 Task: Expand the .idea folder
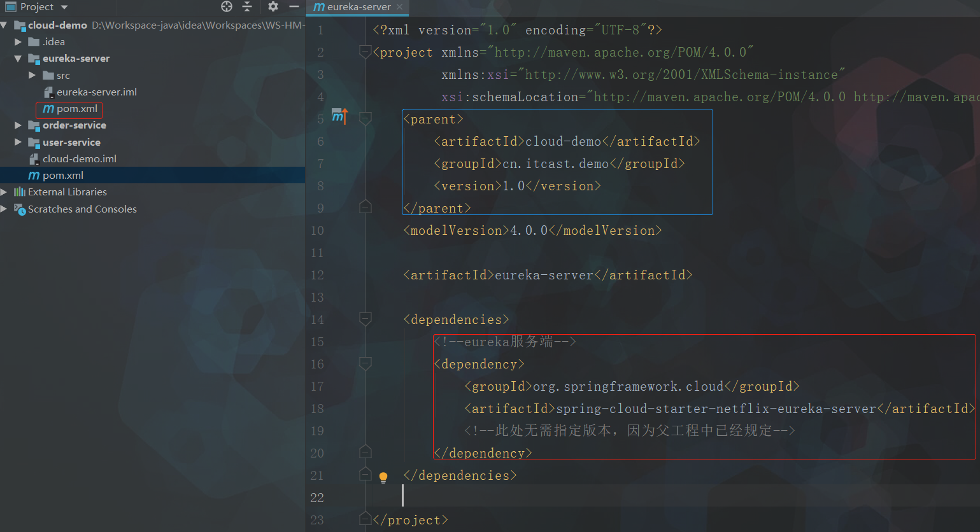pos(18,42)
